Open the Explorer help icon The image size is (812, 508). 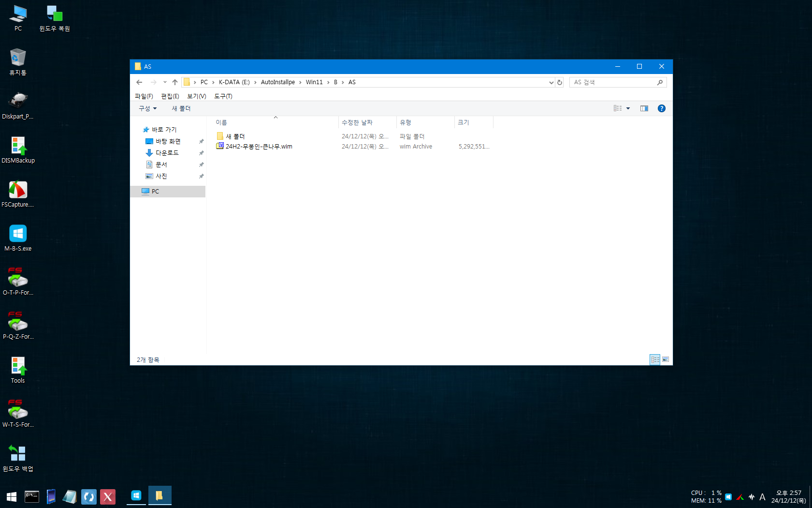662,108
